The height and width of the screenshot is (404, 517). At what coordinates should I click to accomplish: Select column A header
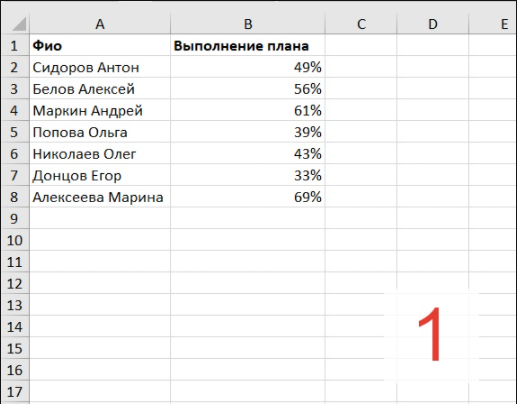[100, 24]
